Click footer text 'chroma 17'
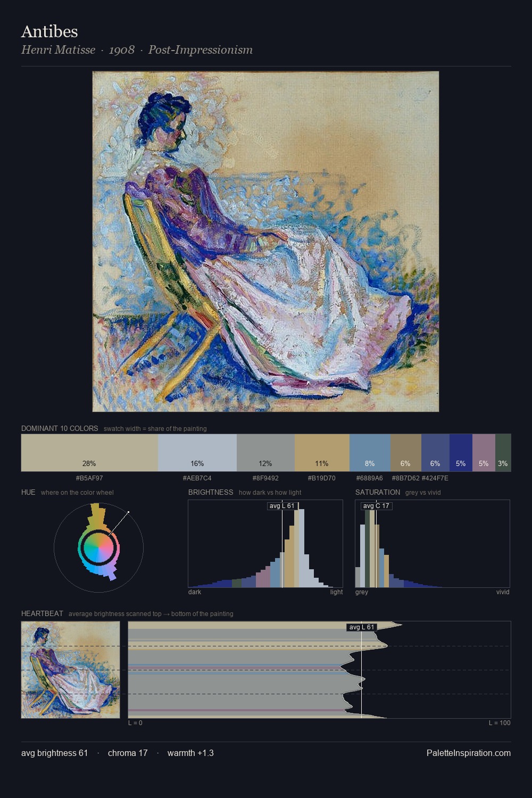This screenshot has width=532, height=798. (x=128, y=753)
